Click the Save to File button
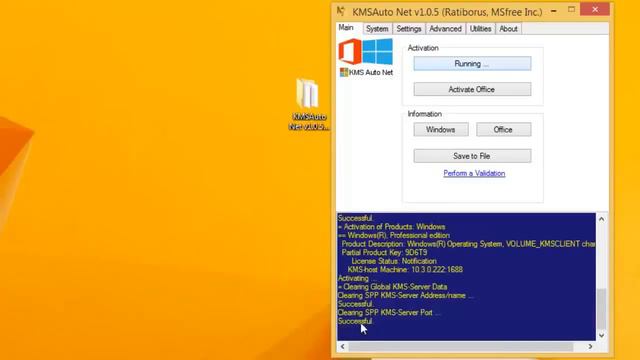 point(472,156)
